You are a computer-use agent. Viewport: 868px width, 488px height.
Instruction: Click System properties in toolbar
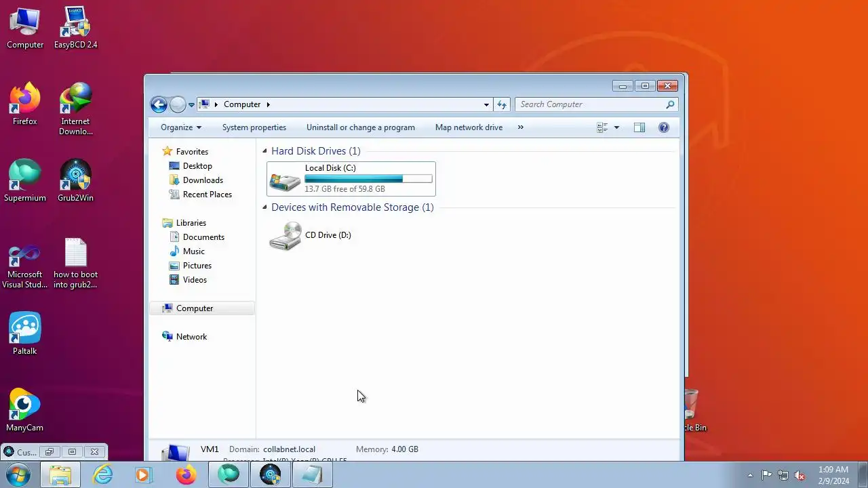point(254,127)
